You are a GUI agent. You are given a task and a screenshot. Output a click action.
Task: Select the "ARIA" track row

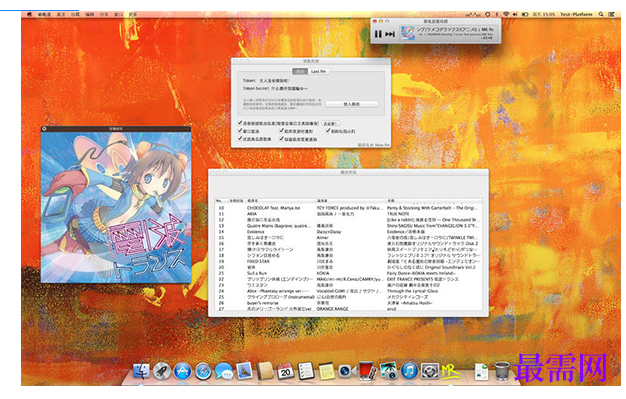(348, 214)
